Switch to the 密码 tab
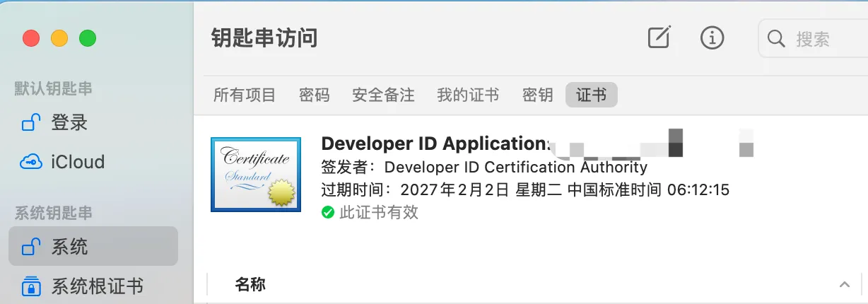 (314, 95)
